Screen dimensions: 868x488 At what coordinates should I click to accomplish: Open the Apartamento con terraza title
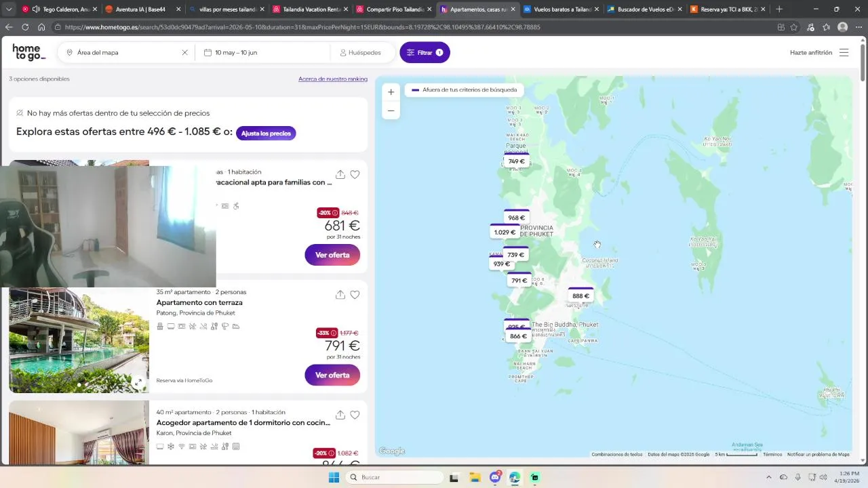click(199, 302)
